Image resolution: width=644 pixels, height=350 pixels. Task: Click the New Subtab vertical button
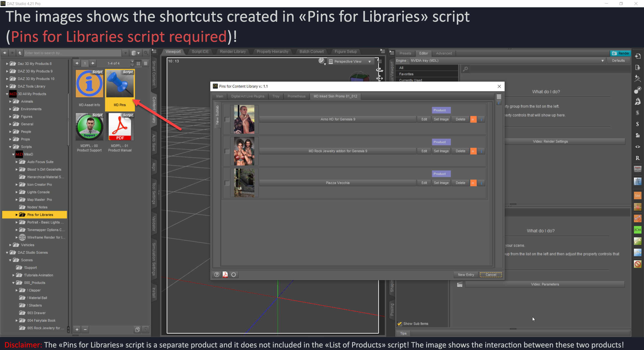point(217,115)
